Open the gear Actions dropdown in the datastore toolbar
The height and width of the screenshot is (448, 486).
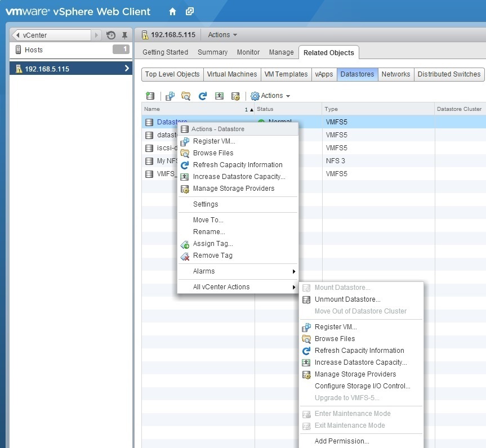[270, 96]
